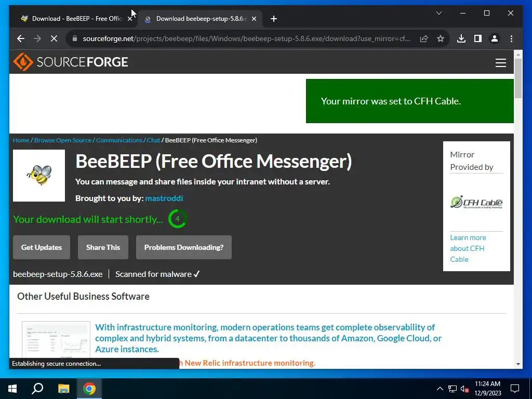
Task: Click the padlock site info icon
Action: 75,38
